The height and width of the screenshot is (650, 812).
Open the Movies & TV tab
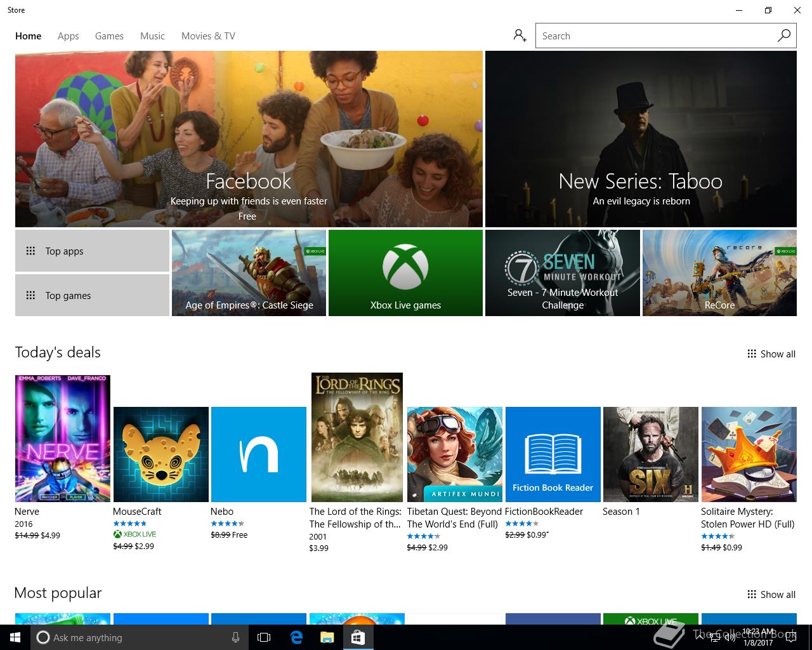(208, 36)
